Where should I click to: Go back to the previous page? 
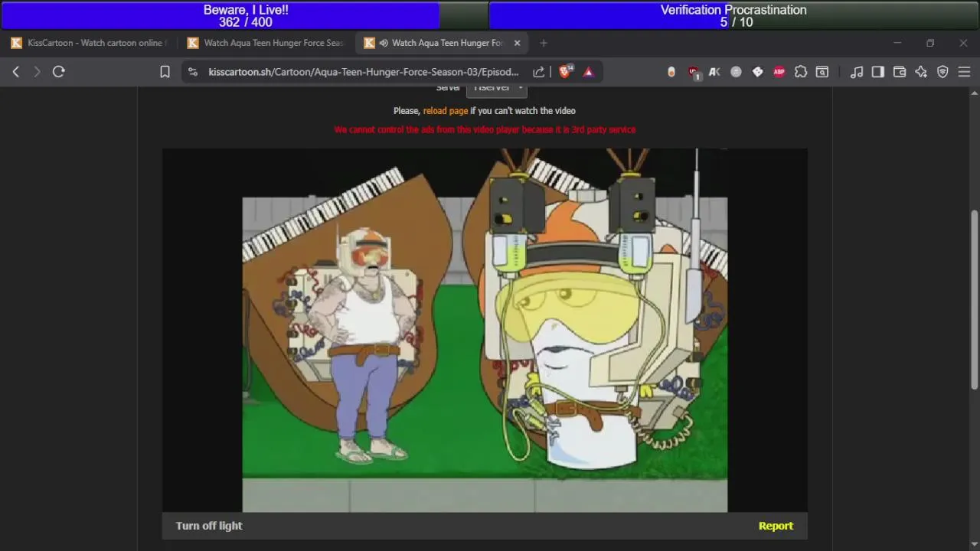point(16,71)
